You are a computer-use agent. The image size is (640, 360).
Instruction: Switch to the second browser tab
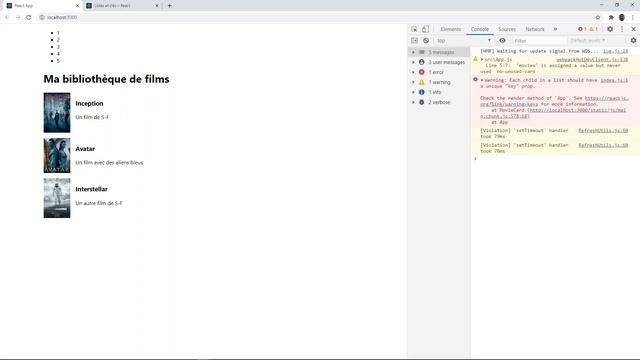click(x=122, y=6)
